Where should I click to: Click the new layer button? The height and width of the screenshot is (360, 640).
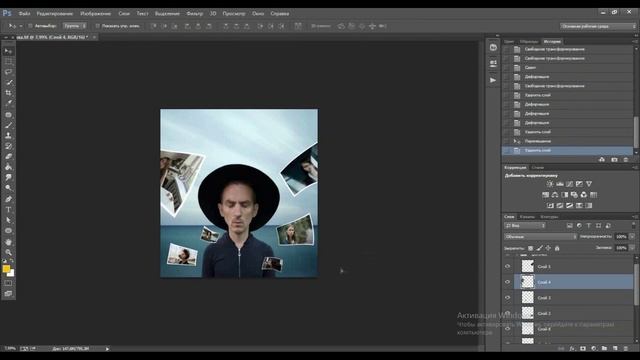coord(615,349)
